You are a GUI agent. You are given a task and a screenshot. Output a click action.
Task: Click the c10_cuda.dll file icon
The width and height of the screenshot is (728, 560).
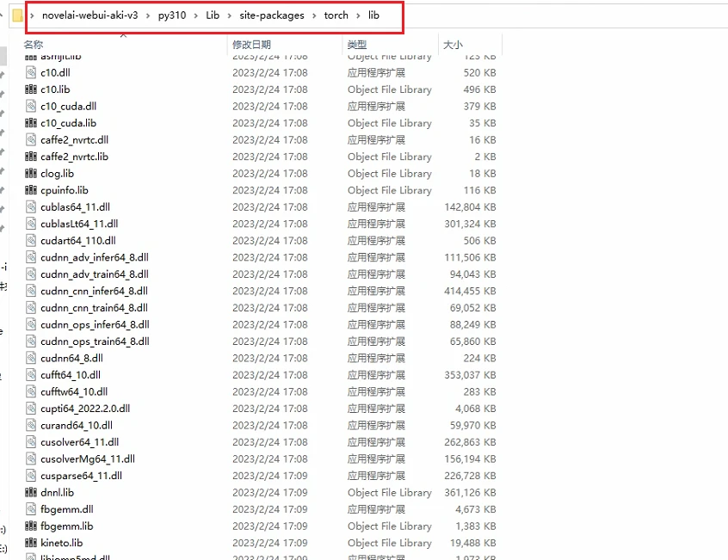[x=31, y=107]
